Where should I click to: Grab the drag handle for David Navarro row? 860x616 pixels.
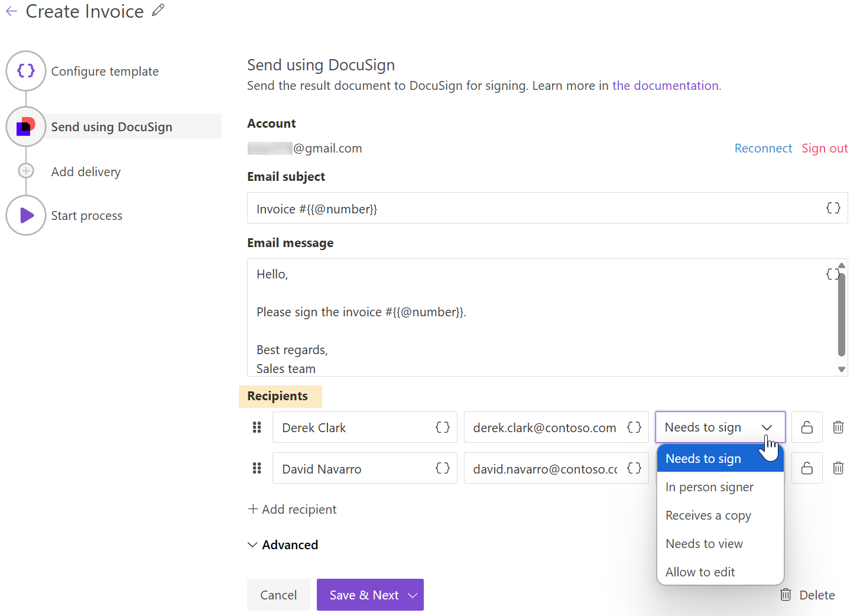[257, 469]
